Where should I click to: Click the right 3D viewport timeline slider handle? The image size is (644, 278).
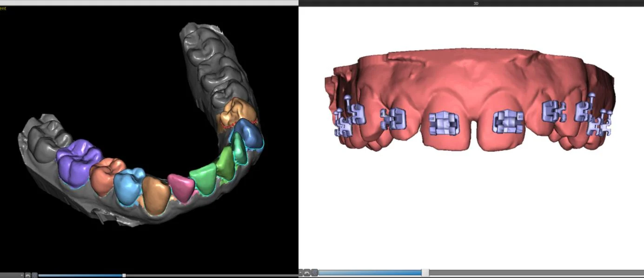[425, 272]
